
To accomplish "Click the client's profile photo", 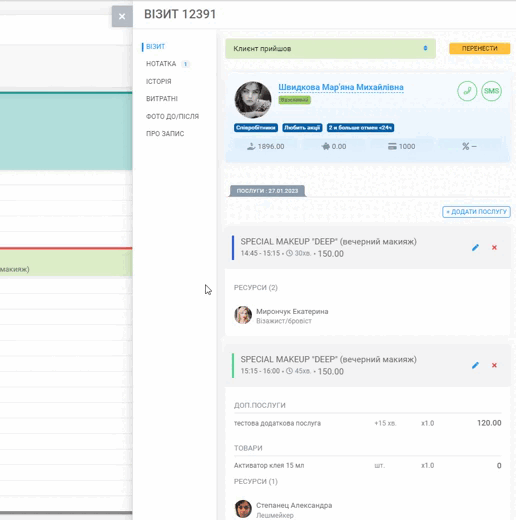I will pyautogui.click(x=253, y=100).
